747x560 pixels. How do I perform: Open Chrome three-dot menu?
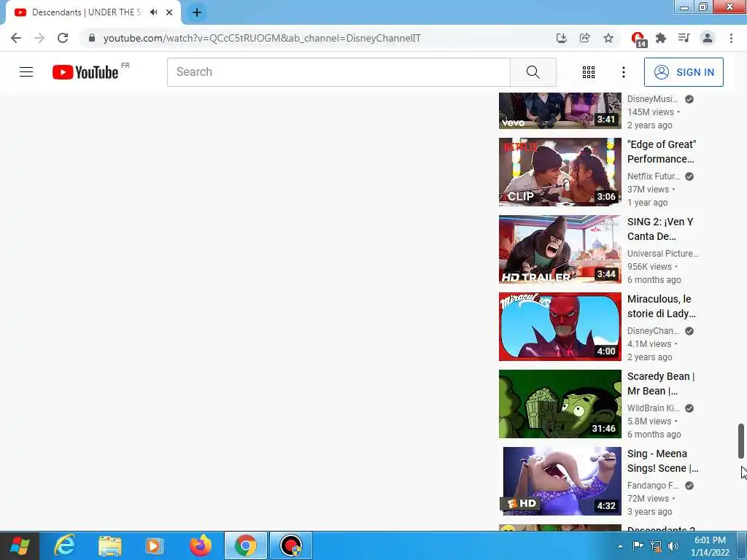pyautogui.click(x=731, y=38)
